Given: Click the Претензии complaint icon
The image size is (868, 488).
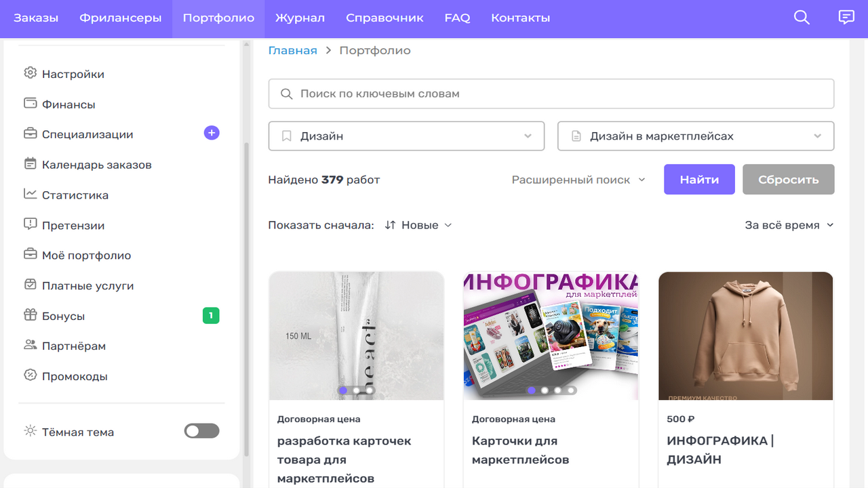Looking at the screenshot, I should (30, 224).
